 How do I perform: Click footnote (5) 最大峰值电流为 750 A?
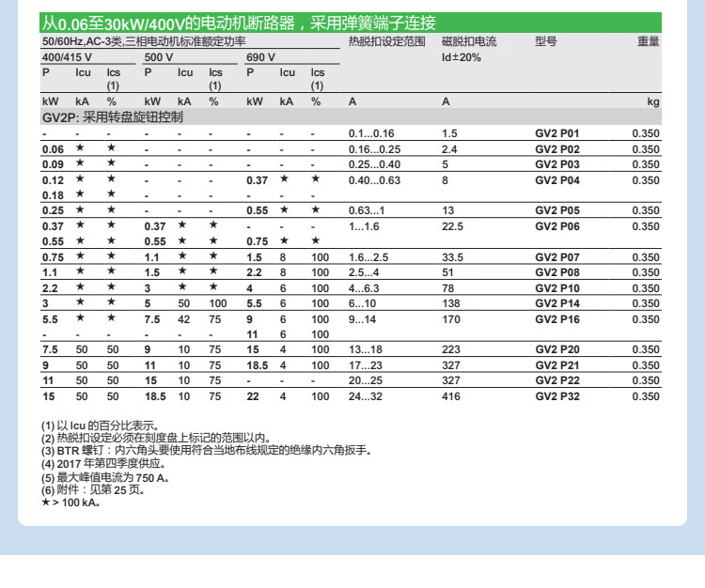104,477
